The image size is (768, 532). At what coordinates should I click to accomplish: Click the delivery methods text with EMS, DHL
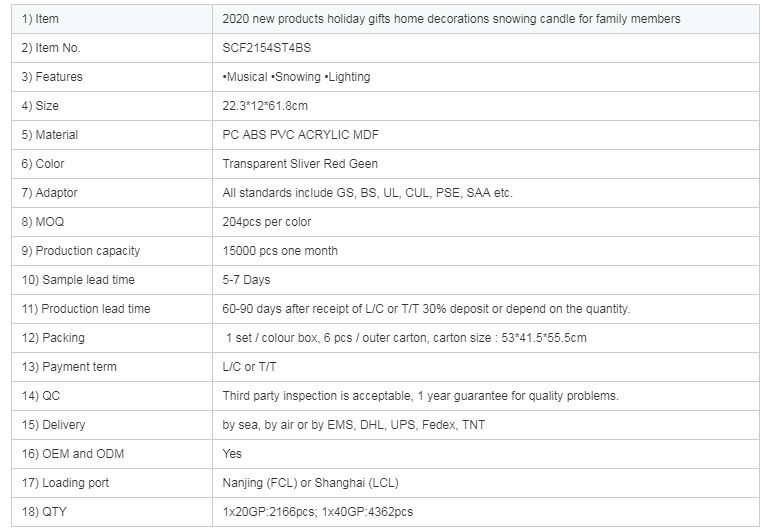353,425
